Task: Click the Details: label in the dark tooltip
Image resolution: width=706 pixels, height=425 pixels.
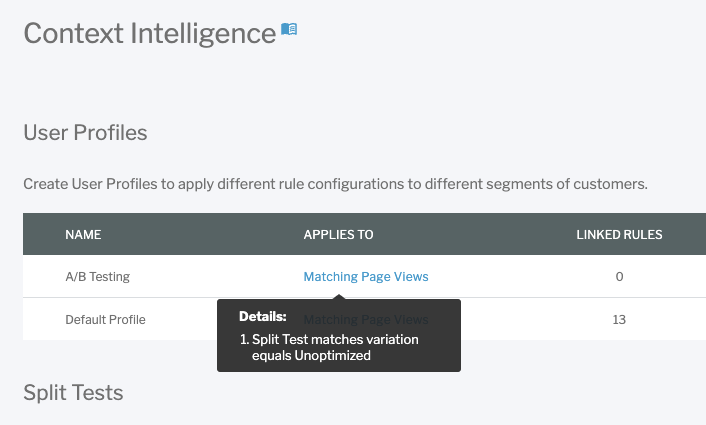Action: click(262, 316)
